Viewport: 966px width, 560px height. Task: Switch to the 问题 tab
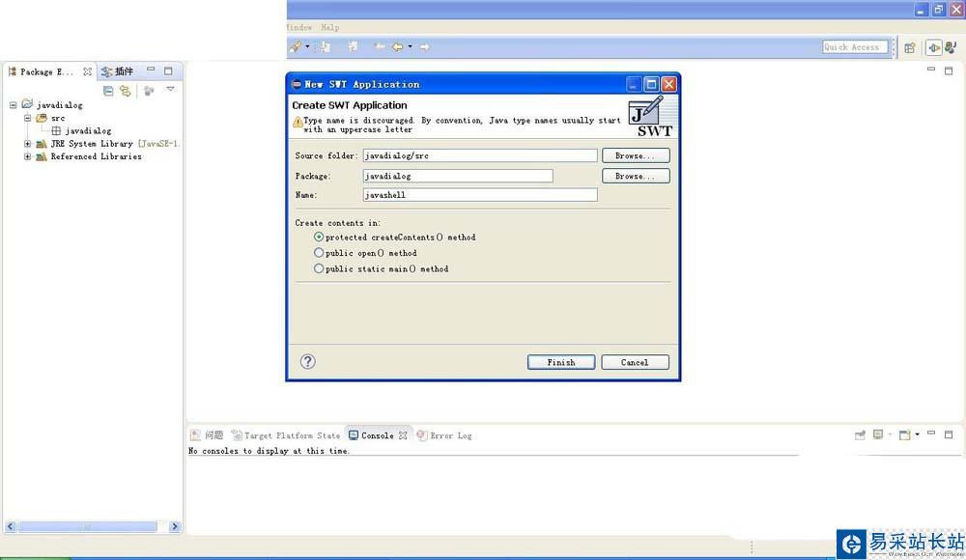click(x=207, y=434)
